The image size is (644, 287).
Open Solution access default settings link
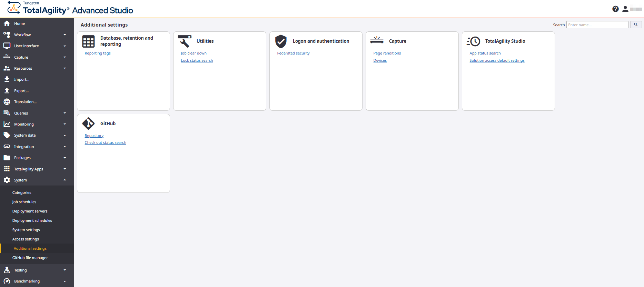pyautogui.click(x=497, y=60)
